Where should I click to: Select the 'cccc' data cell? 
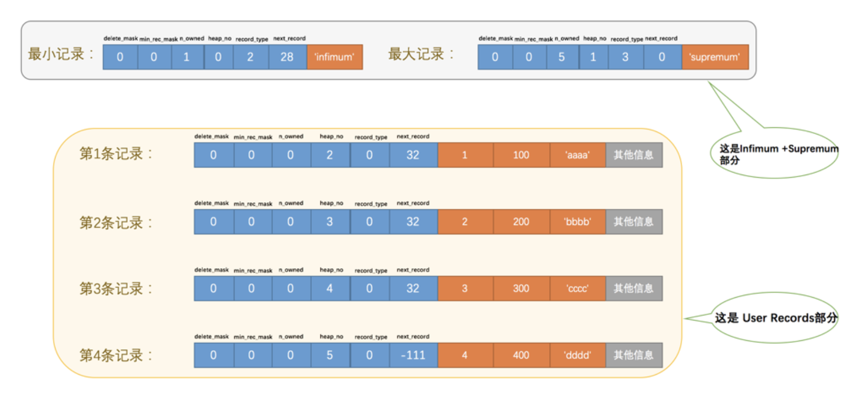577,289
